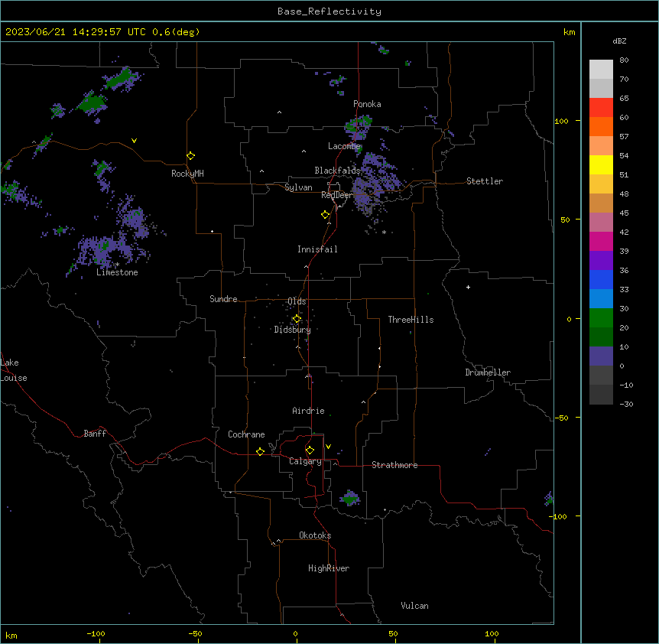Click the white asterisk above Limestone label

pos(117,265)
